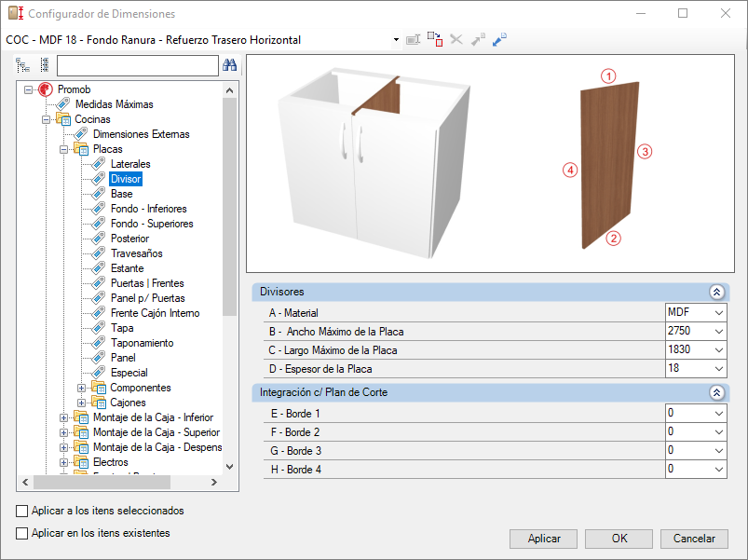Open the F - Borde 2 dropdown

coord(719,432)
